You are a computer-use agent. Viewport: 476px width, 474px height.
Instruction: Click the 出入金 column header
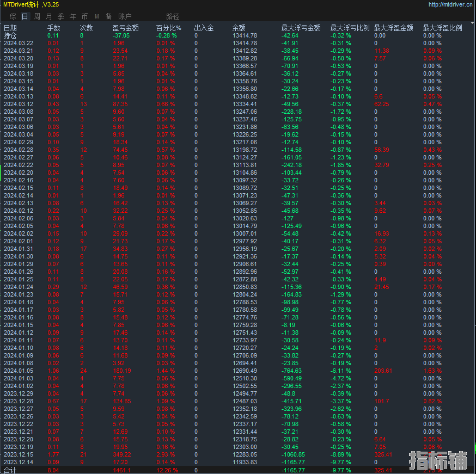point(204,28)
